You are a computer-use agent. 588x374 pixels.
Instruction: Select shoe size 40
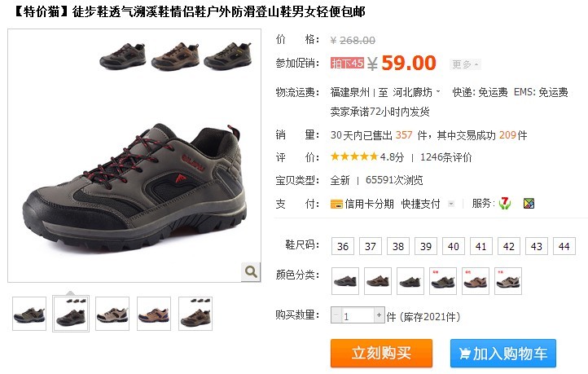pos(454,246)
